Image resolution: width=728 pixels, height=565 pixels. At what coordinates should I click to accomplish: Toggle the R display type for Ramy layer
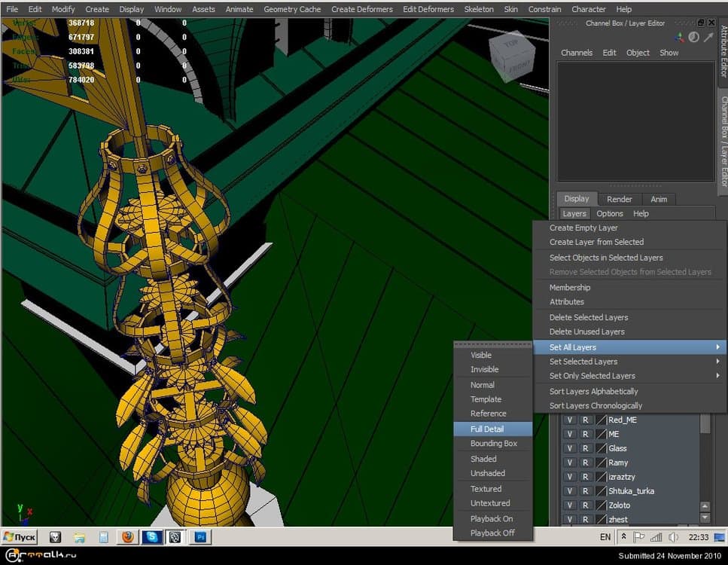click(585, 463)
